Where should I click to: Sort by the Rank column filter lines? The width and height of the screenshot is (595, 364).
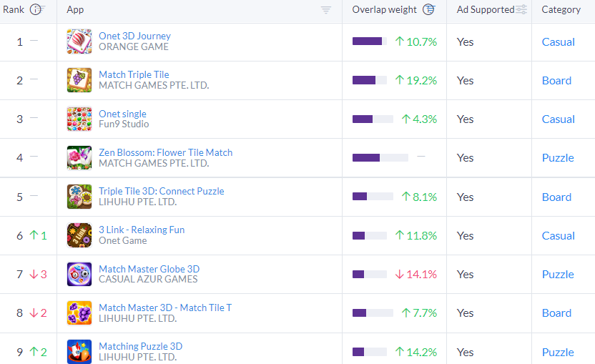tap(42, 9)
